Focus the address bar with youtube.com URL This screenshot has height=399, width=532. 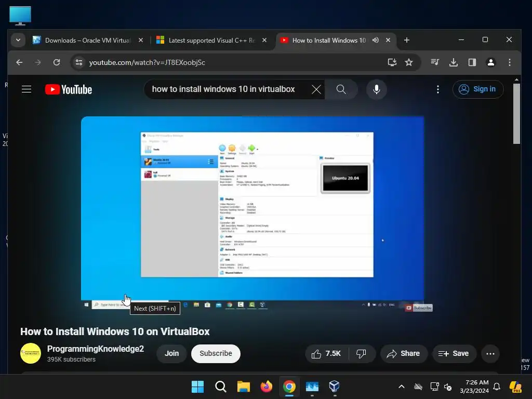234,62
